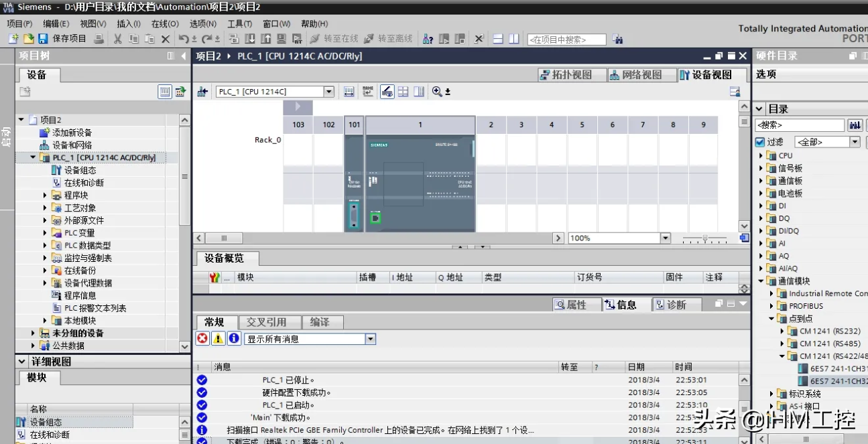Click the split editor horizontally icon
868x444 pixels.
[x=497, y=39]
